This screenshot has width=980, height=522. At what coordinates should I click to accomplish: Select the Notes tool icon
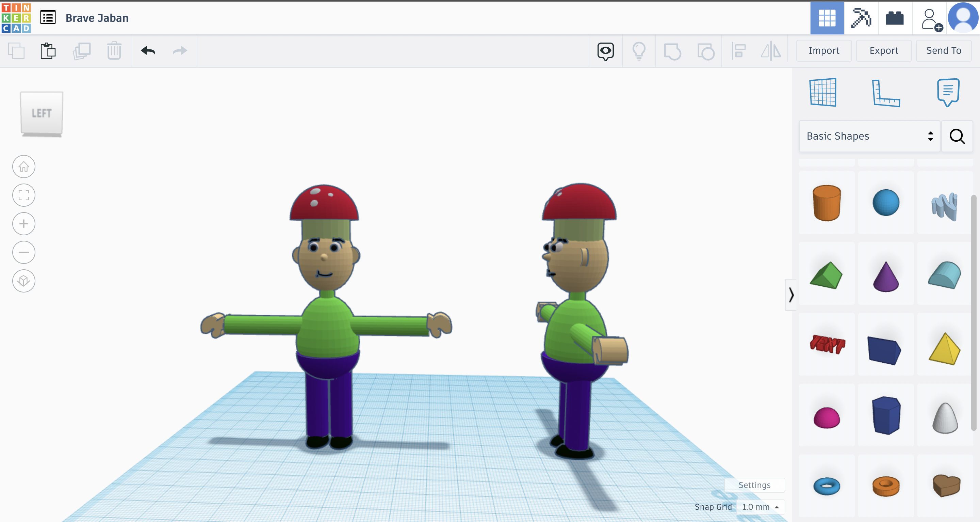point(948,93)
